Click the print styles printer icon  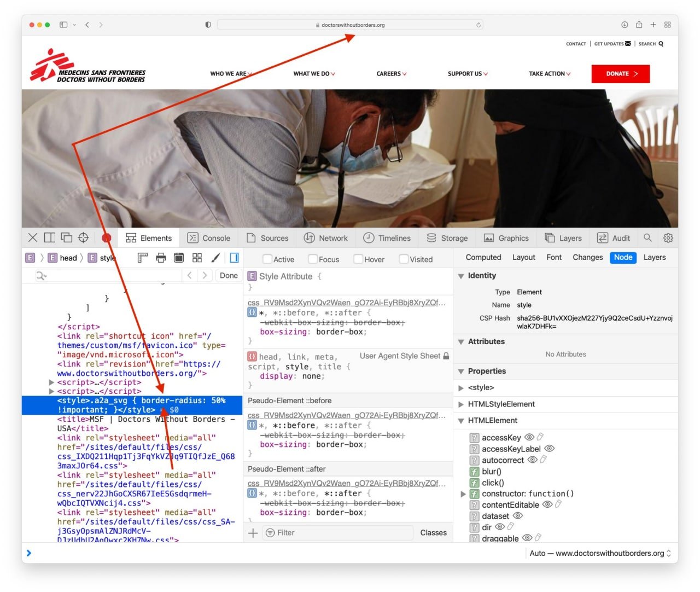tap(161, 258)
